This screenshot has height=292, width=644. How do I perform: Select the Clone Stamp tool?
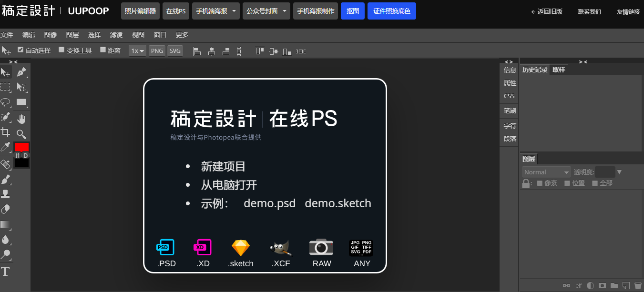[x=6, y=194]
